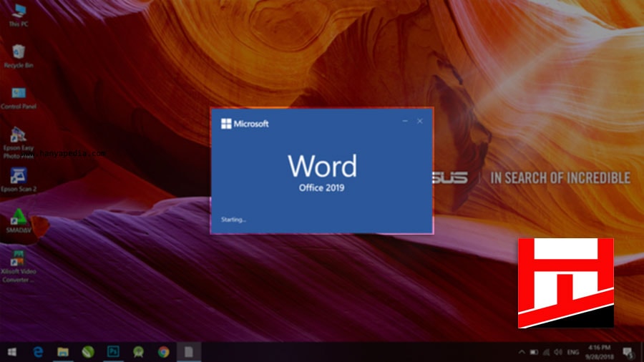Viewport: 644px width, 362px height.
Task: Launch Microsoft Edge from the taskbar
Action: (x=38, y=352)
